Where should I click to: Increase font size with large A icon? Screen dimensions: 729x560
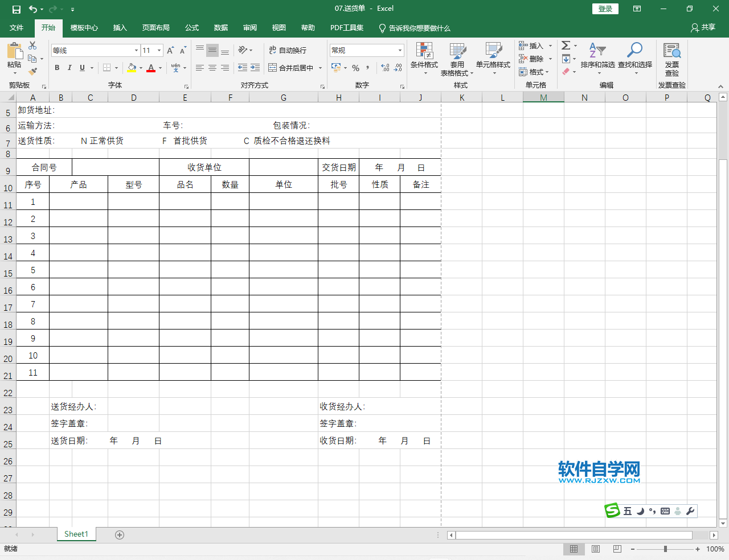point(170,51)
